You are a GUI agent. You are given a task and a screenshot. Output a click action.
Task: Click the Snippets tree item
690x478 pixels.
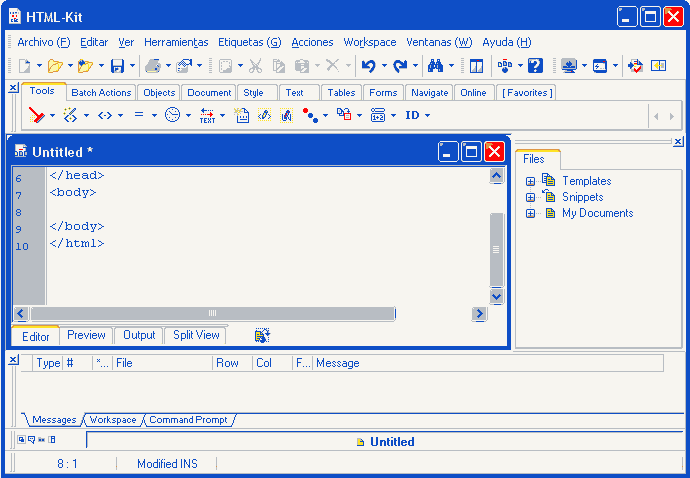tap(582, 197)
